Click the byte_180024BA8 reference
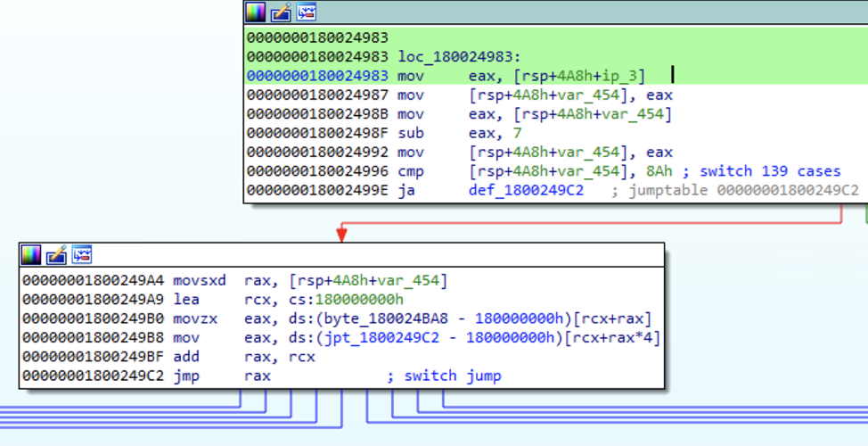868x446 pixels. [389, 318]
